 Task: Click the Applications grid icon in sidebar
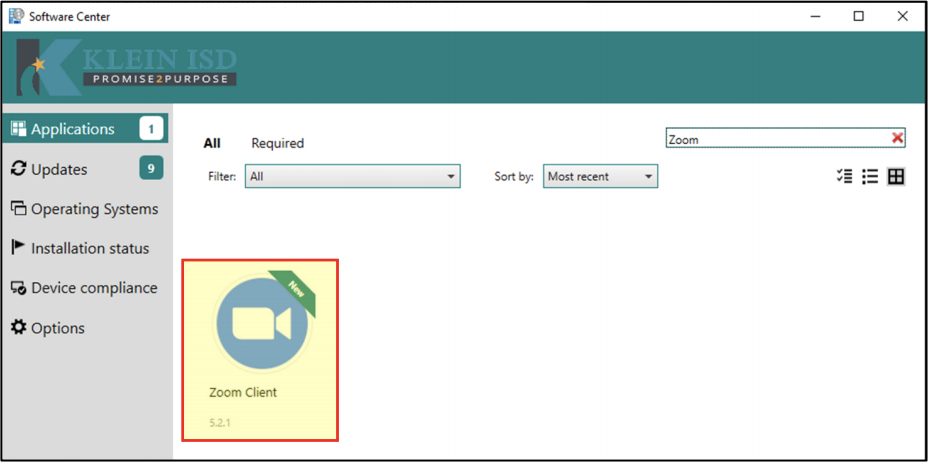pyautogui.click(x=19, y=128)
